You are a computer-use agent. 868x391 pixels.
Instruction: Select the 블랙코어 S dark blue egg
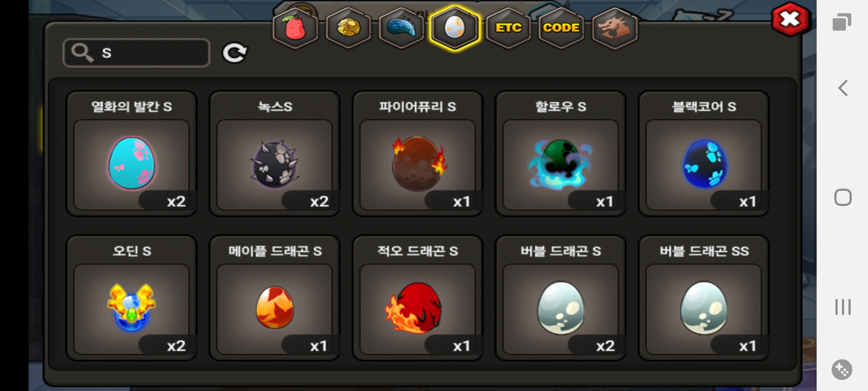tap(704, 154)
